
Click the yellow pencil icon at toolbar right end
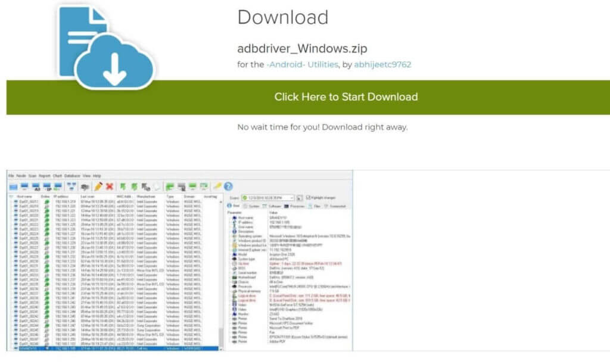[216, 186]
